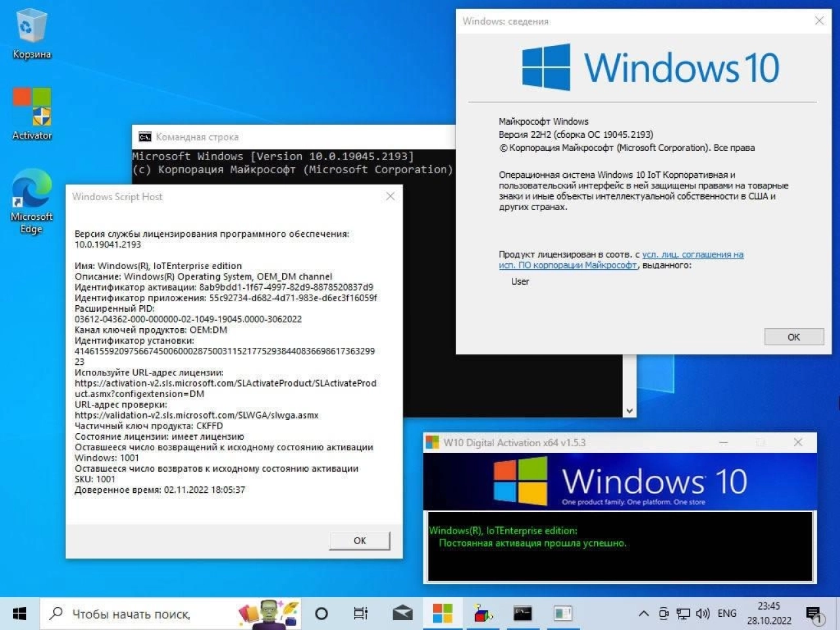The width and height of the screenshot is (840, 630).
Task: Click the Windows Script Host taskbar icon
Action: [x=483, y=614]
